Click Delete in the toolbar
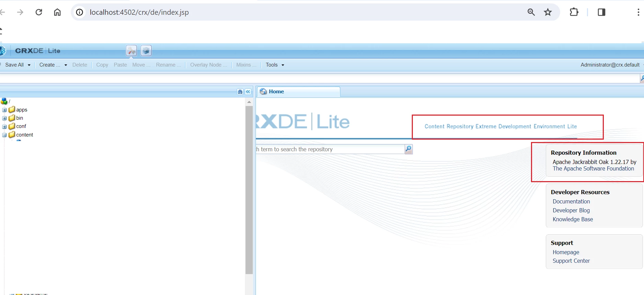This screenshot has width=644, height=295. pyautogui.click(x=80, y=65)
